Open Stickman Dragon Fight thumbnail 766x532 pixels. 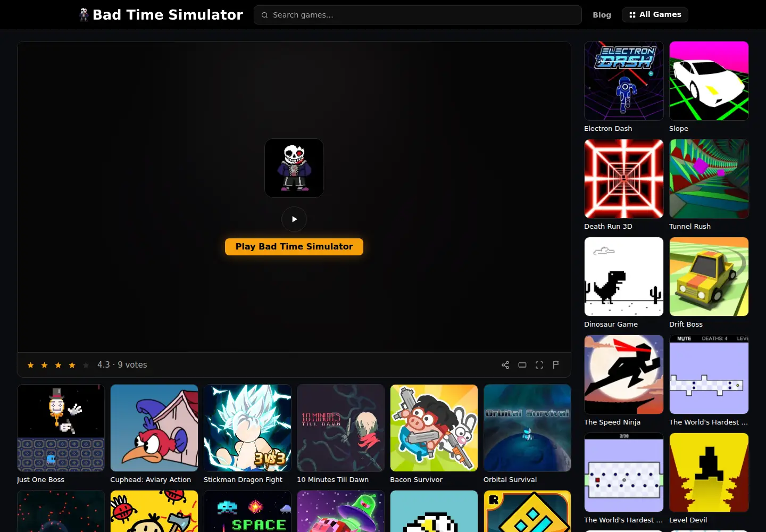click(x=247, y=428)
